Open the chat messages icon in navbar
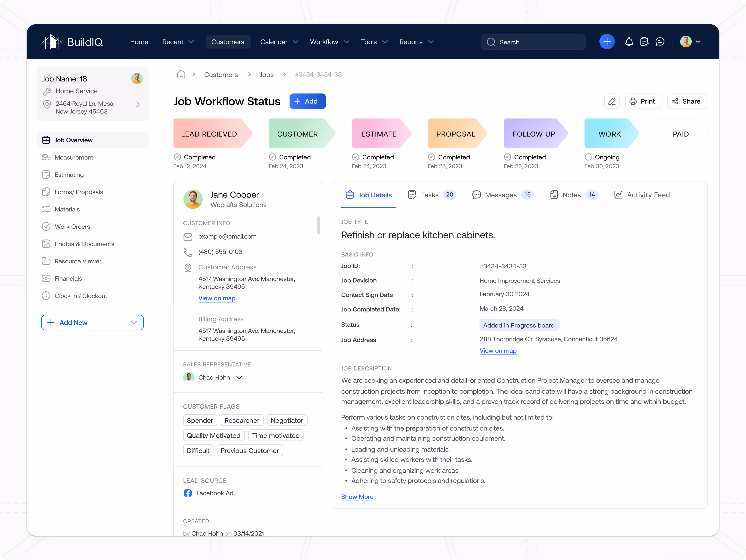This screenshot has height=560, width=746. point(660,42)
